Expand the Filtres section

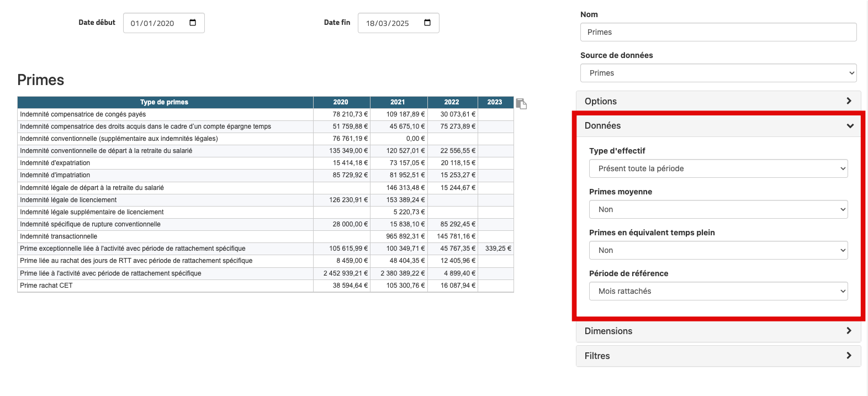(x=718, y=356)
